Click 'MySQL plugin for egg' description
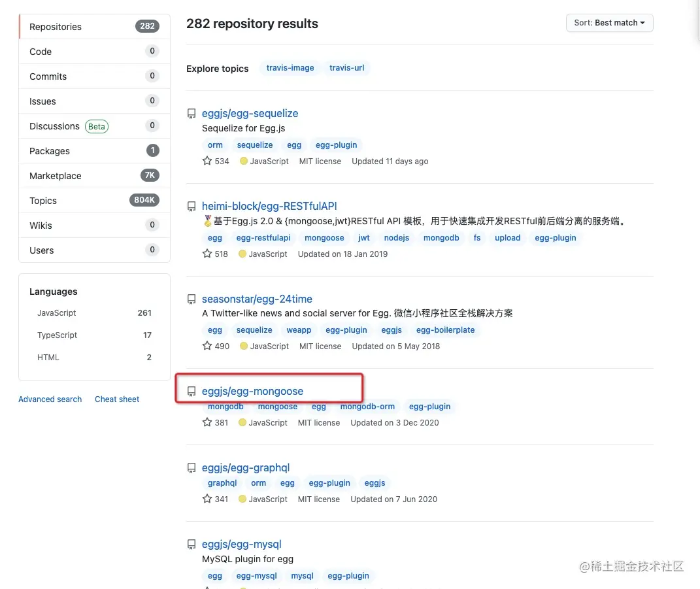 (248, 559)
